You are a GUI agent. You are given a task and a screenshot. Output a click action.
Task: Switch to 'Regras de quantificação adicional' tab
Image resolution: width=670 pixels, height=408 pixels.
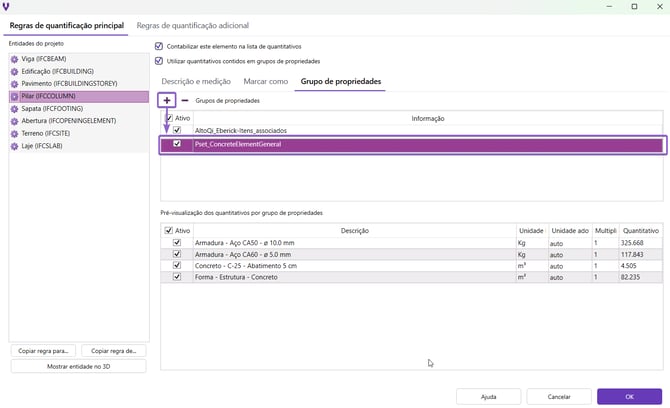coord(193,26)
